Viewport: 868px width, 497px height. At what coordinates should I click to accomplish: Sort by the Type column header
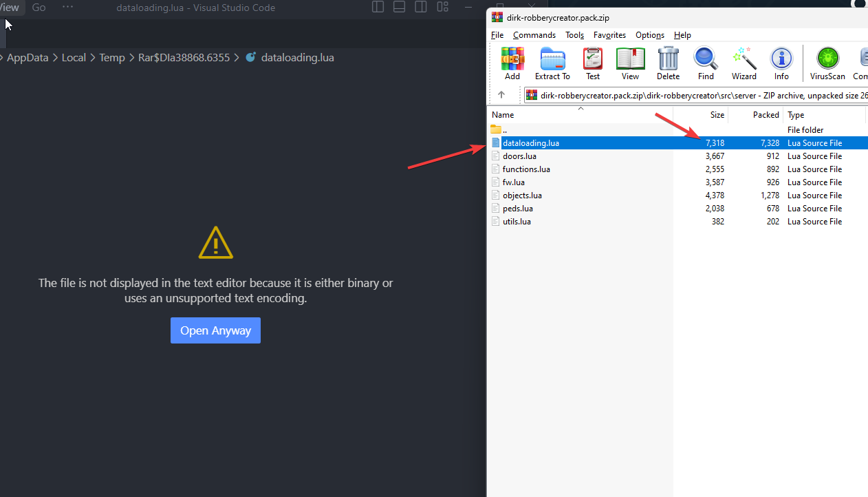(x=824, y=115)
